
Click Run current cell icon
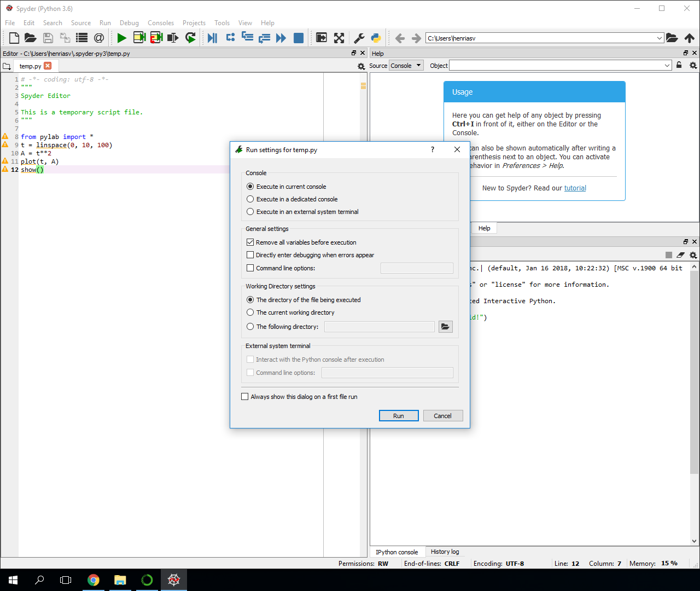[139, 38]
